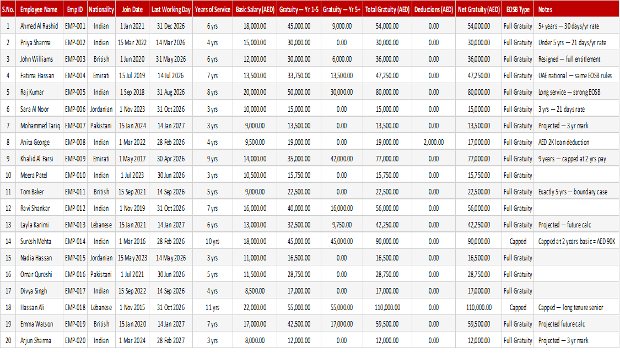
Task: Select the 9,750.00 Yr 5+ gratuity cell
Action: [342, 225]
